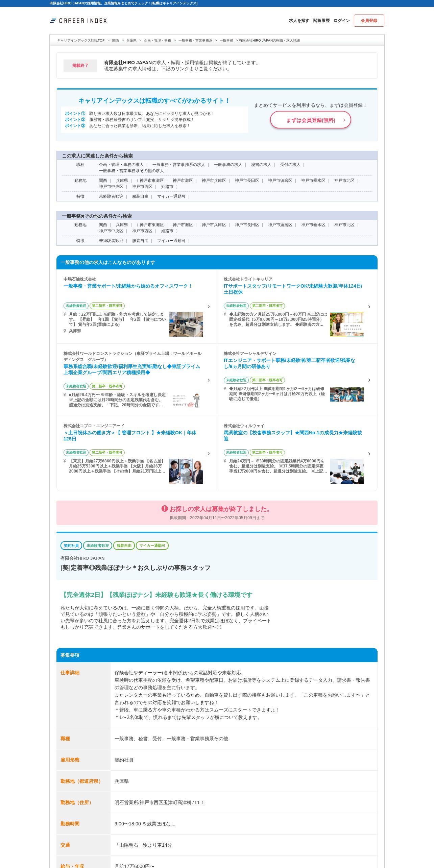Open 企画・管理・事務の求人 in 職種 row
Screen dimensions: 434x868
[121, 165]
